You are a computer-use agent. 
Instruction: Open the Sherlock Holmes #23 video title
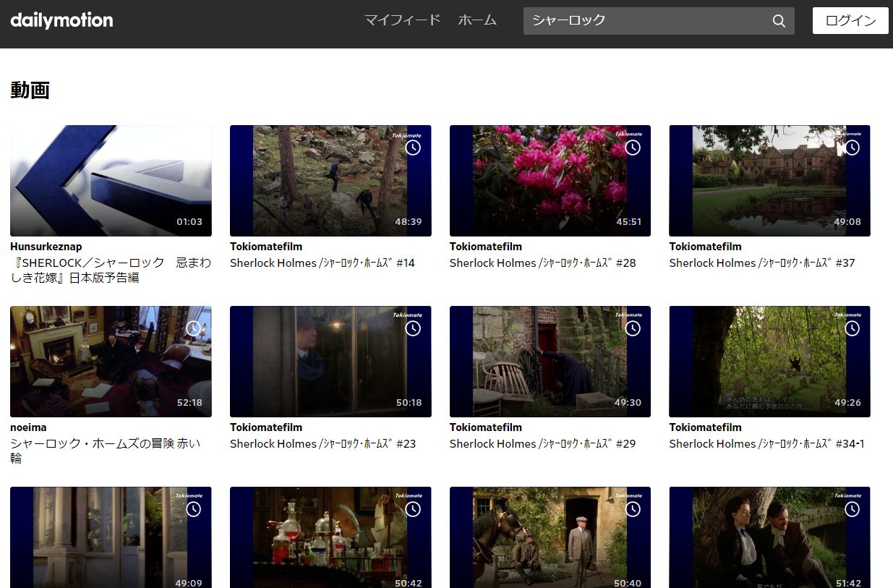pyautogui.click(x=323, y=443)
